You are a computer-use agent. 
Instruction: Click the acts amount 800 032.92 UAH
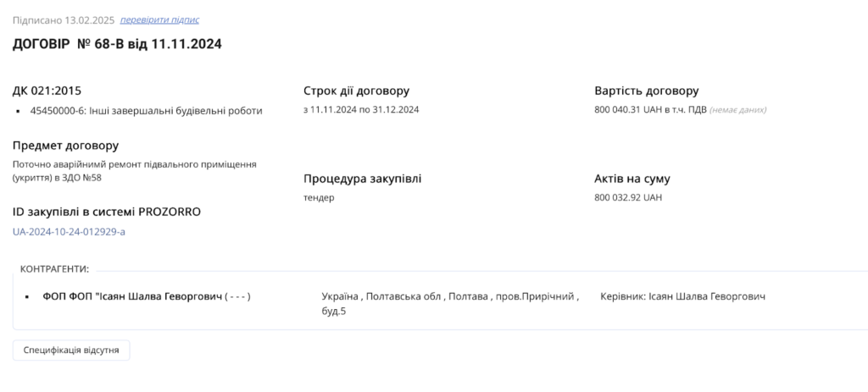coord(627,197)
